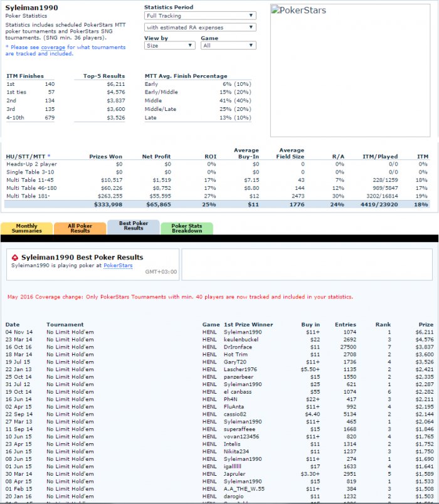439x504 pixels.
Task: Click winner name el canbass
Action: pyautogui.click(x=238, y=392)
